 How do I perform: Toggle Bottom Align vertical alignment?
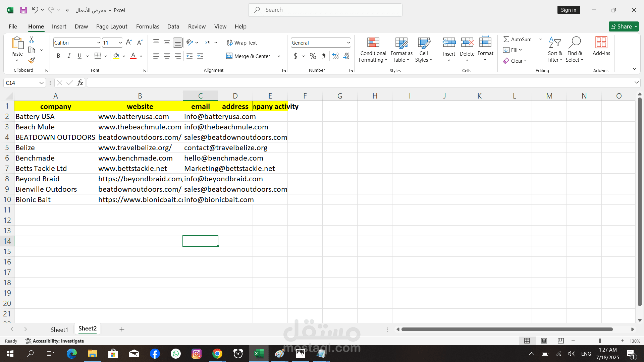(x=178, y=43)
